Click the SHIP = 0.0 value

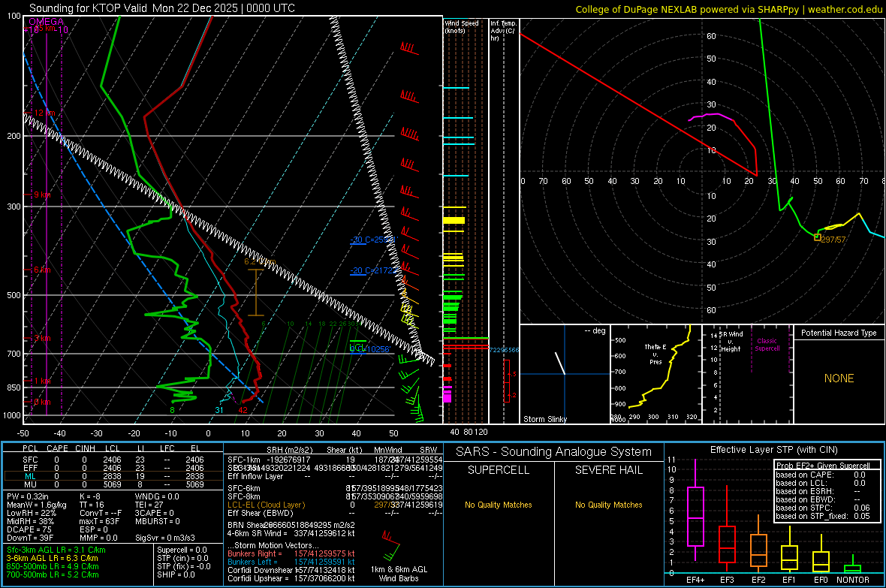click(176, 574)
